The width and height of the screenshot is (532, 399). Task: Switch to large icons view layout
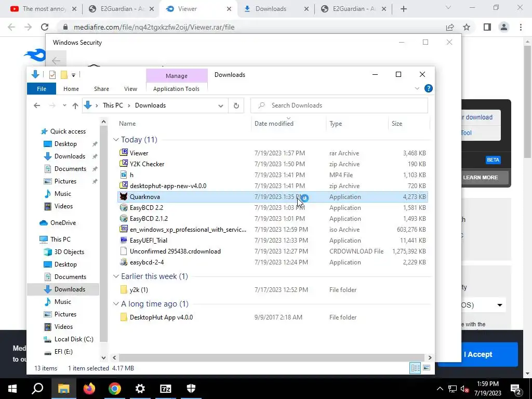pyautogui.click(x=427, y=368)
